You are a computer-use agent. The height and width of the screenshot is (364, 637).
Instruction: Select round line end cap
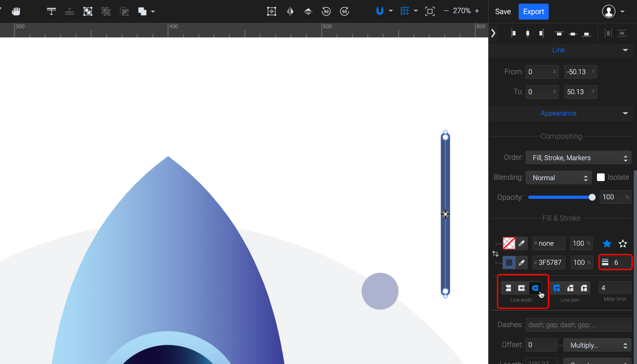tap(535, 288)
